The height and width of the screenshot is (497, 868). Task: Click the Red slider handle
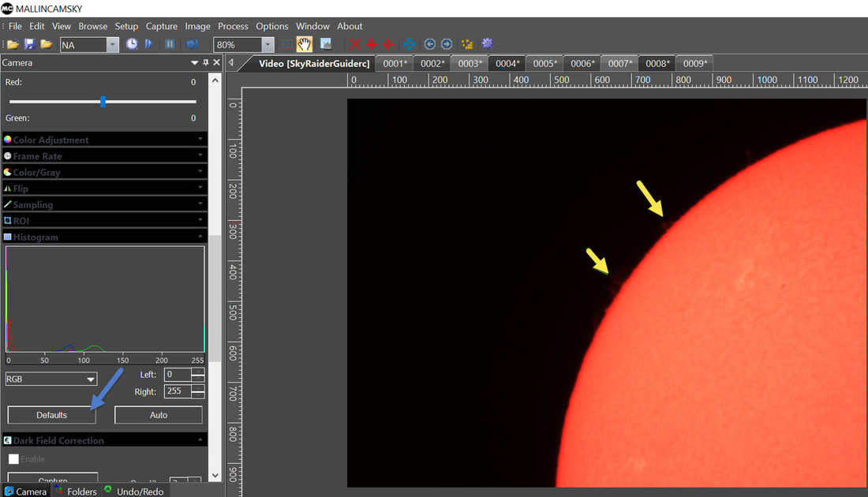tap(103, 101)
